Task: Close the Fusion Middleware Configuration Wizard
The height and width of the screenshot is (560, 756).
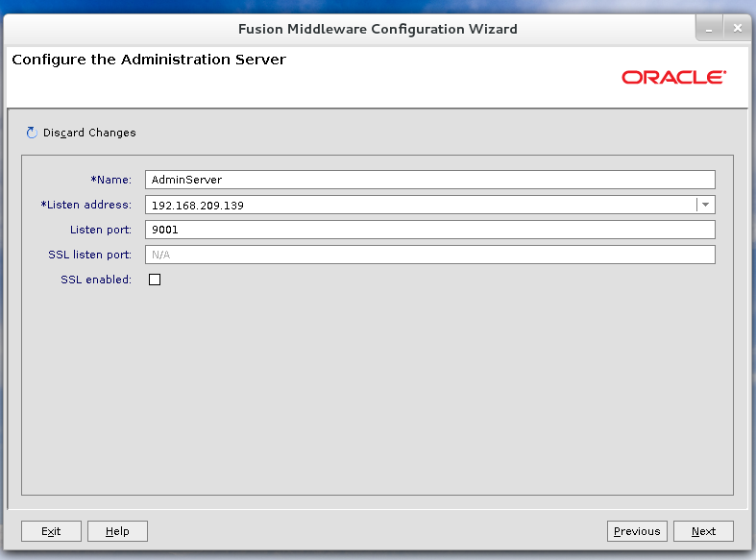Action: [x=737, y=29]
